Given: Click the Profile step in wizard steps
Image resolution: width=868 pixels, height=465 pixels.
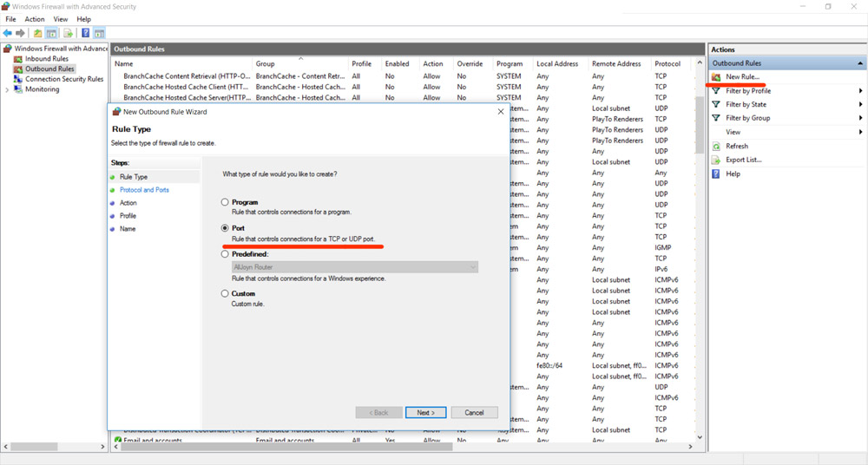Looking at the screenshot, I should [128, 216].
